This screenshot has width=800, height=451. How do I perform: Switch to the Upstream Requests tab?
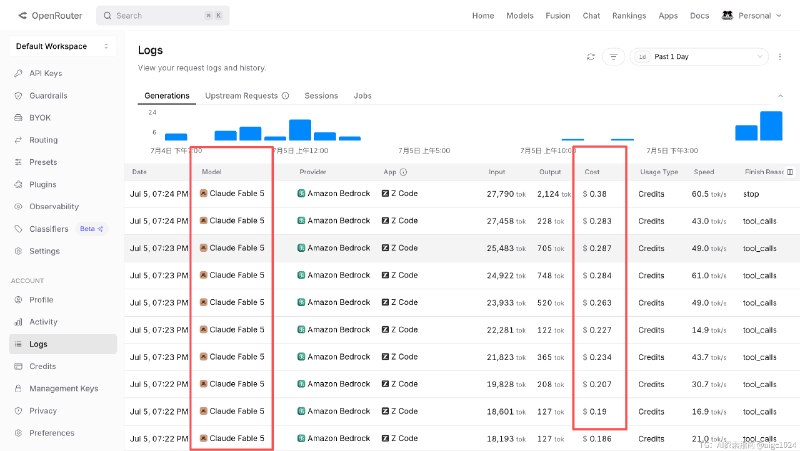point(241,95)
